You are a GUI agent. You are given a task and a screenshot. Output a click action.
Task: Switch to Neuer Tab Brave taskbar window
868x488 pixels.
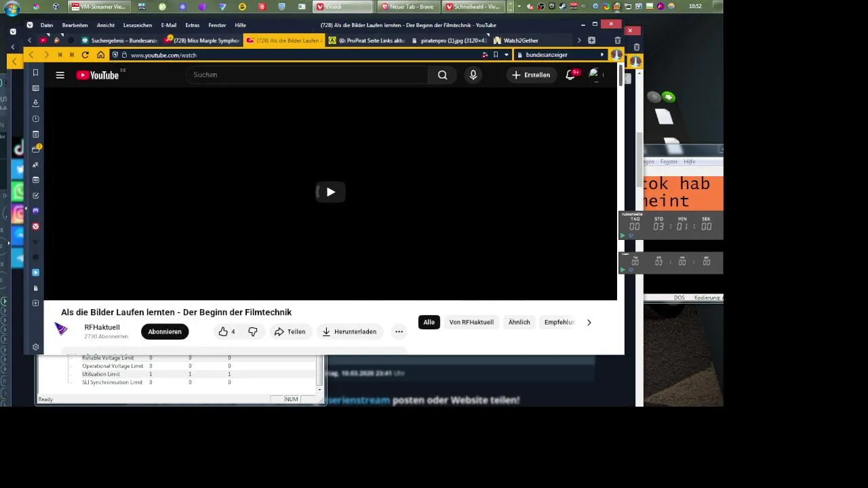[408, 7]
